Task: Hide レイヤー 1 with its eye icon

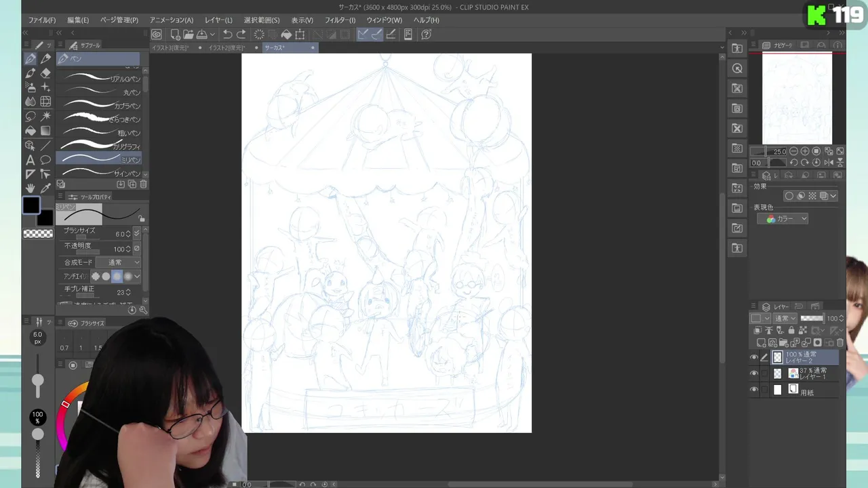Action: (754, 373)
